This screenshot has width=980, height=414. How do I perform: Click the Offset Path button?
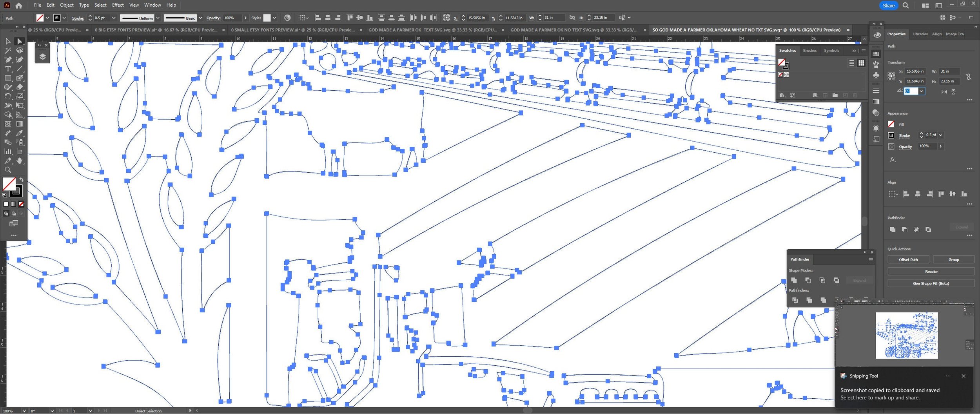[x=908, y=260]
